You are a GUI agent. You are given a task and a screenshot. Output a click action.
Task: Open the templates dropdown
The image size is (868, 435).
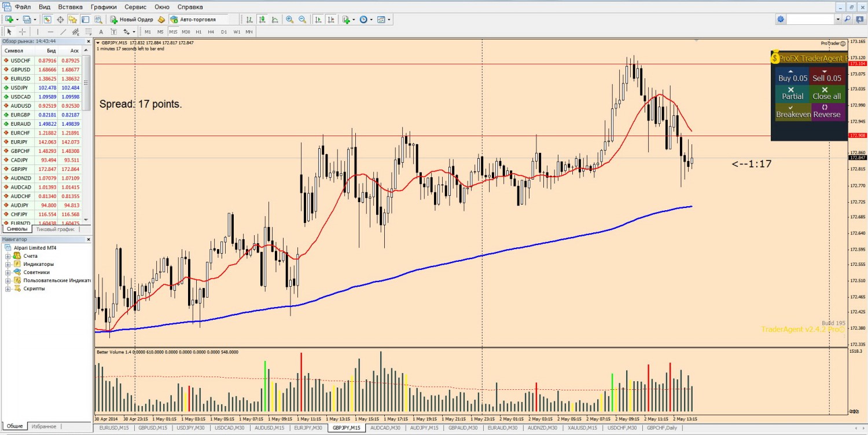pos(389,19)
